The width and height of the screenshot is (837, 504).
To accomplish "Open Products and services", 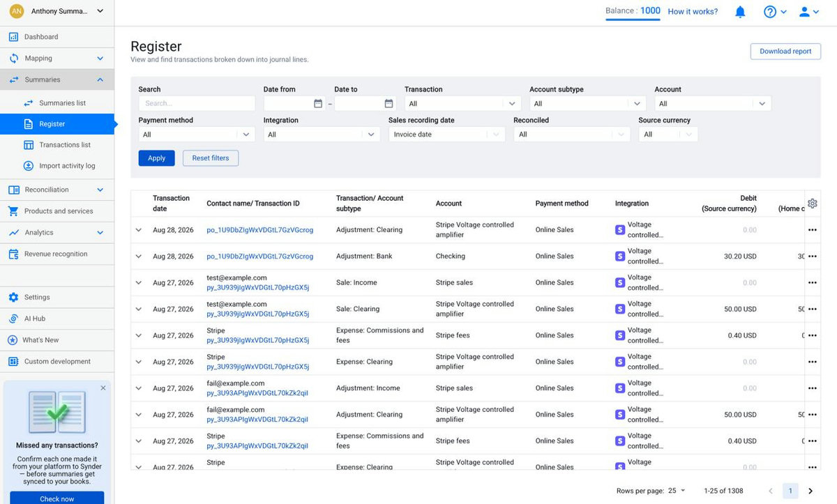I will (x=57, y=211).
